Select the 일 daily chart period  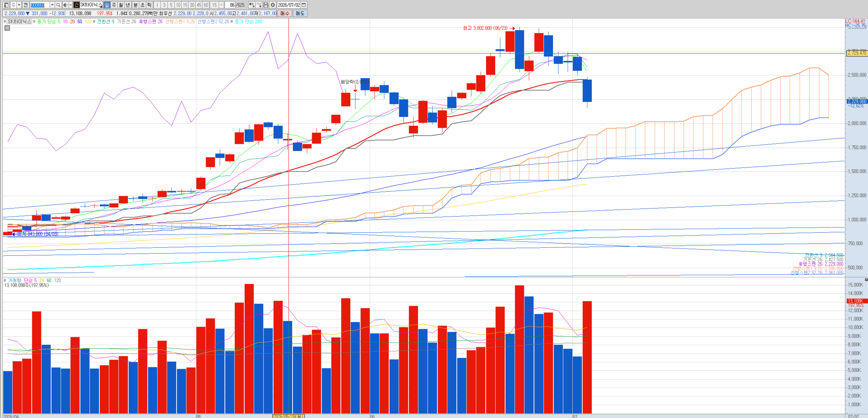[107, 5]
